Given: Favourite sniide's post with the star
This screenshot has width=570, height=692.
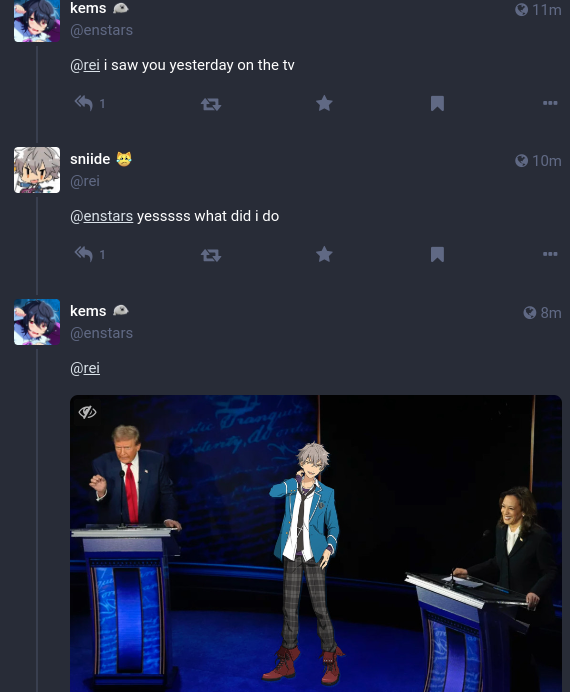Looking at the screenshot, I should pos(324,254).
